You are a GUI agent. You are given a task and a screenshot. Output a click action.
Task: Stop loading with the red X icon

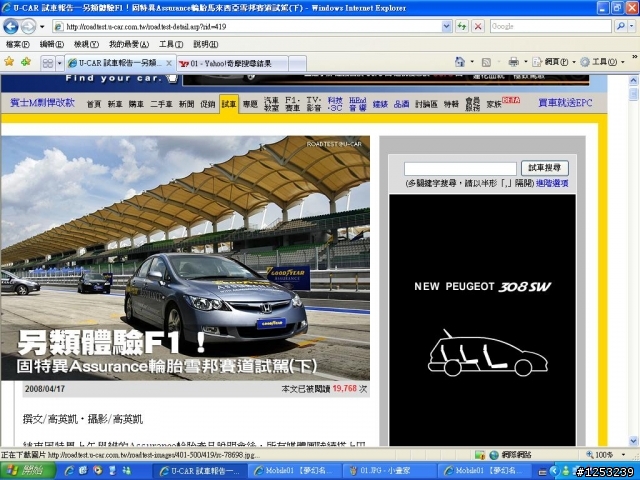(478, 27)
